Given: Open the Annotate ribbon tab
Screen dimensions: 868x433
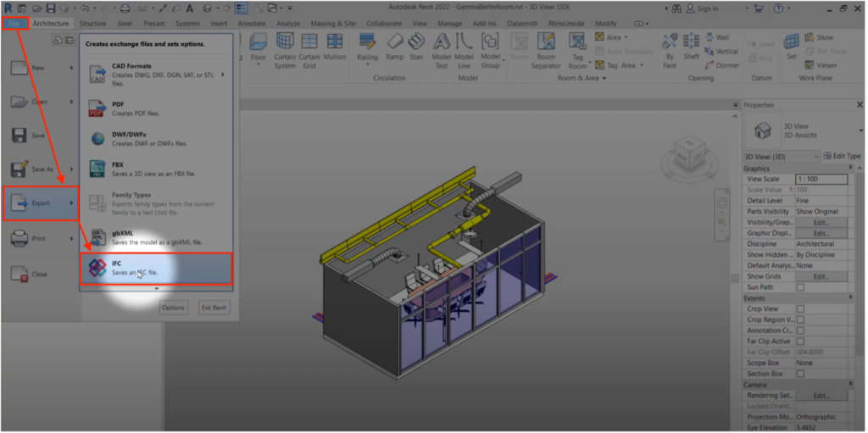Looking at the screenshot, I should (251, 23).
